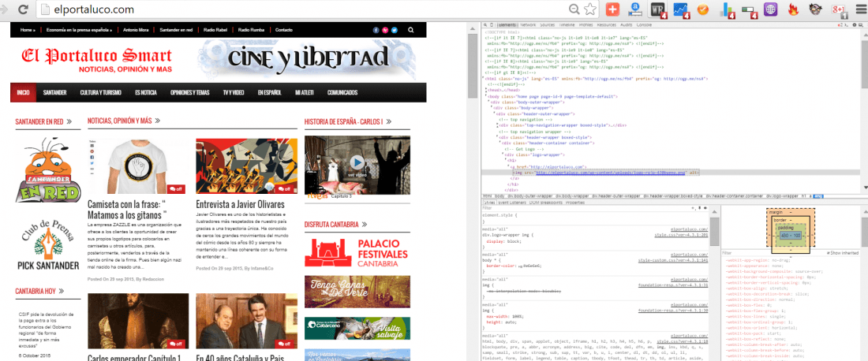Open the blue line-chart extension icon
868x361 pixels.
tap(680, 9)
